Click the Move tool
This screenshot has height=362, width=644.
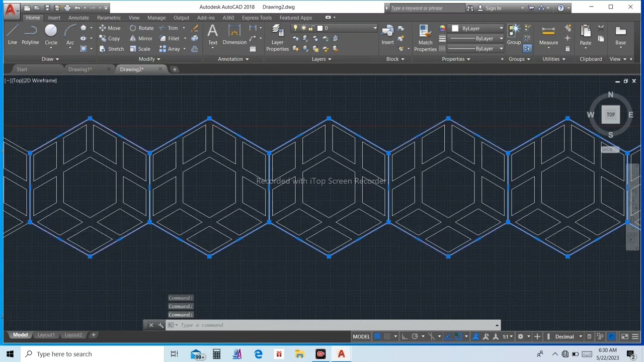pos(110,28)
